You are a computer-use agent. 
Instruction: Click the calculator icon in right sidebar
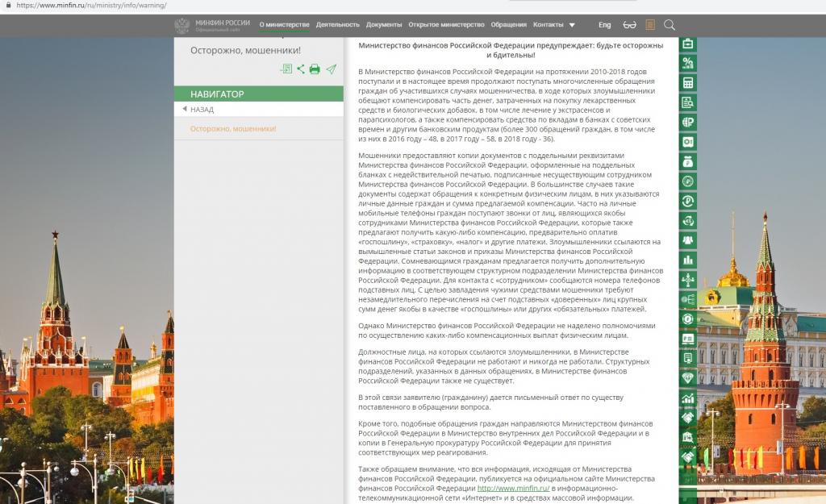tap(687, 82)
